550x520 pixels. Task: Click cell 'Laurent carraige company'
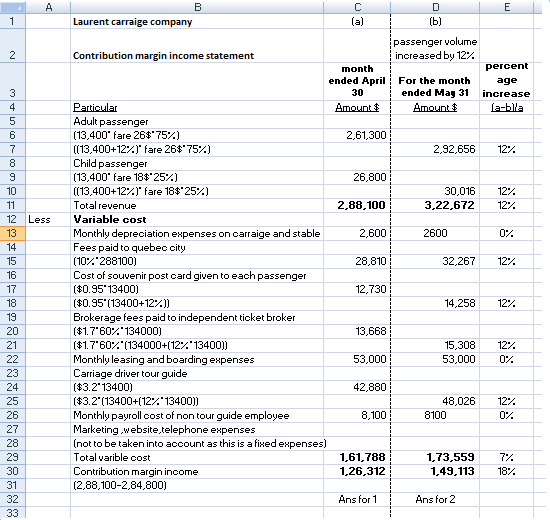tap(197, 21)
